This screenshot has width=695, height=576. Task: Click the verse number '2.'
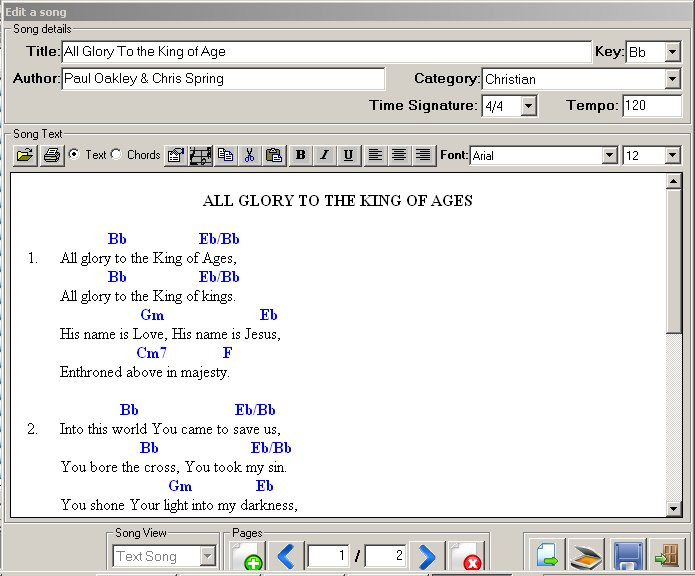pyautogui.click(x=32, y=429)
